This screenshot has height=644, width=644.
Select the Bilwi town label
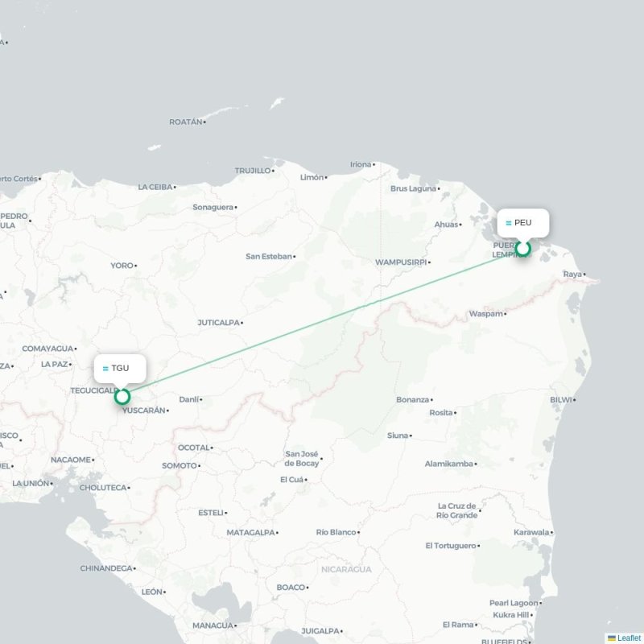pyautogui.click(x=561, y=399)
